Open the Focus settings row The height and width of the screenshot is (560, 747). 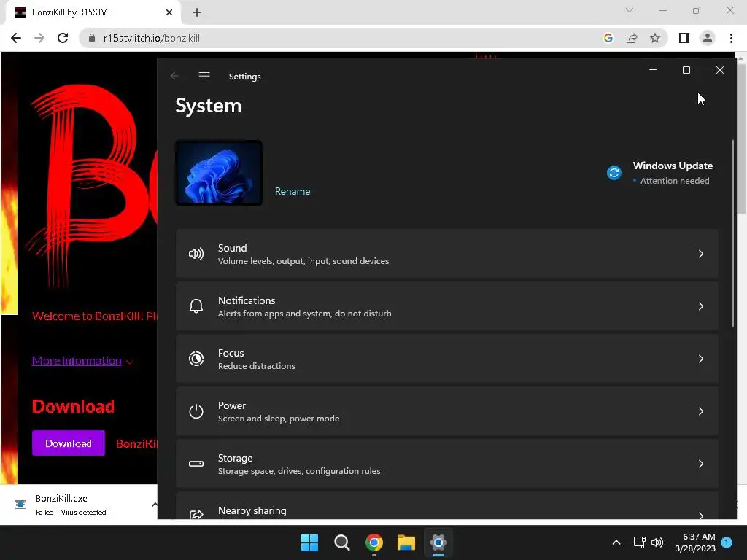point(447,359)
